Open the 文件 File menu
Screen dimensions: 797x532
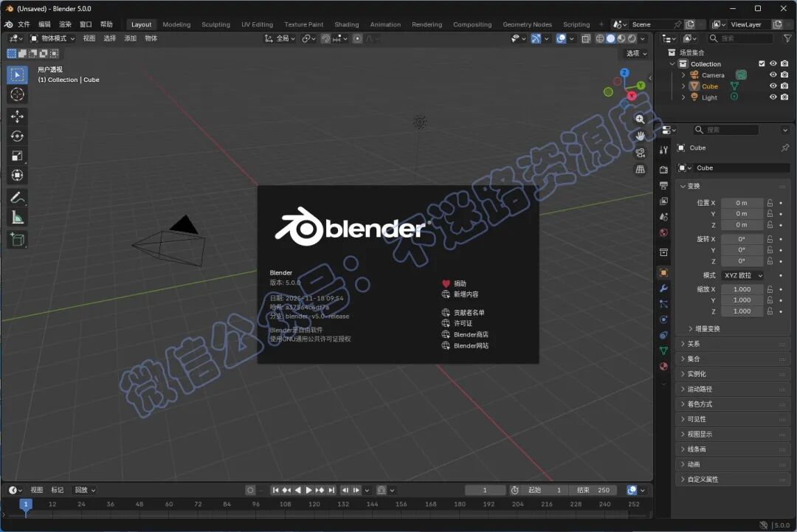pyautogui.click(x=24, y=24)
